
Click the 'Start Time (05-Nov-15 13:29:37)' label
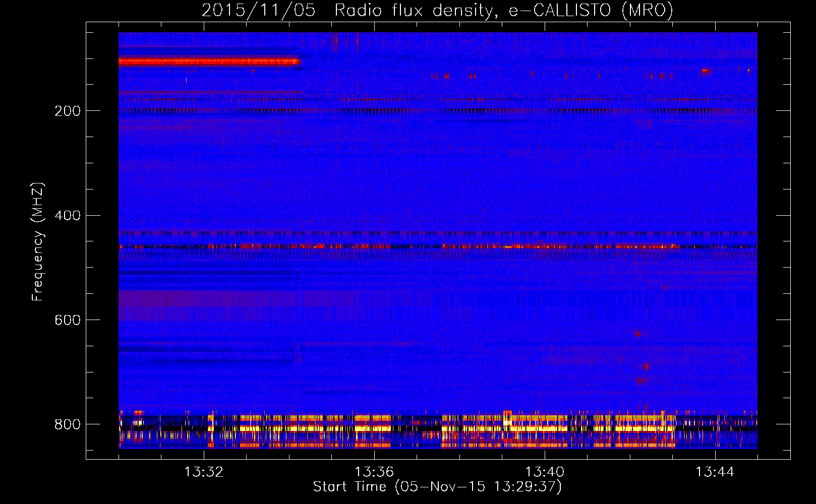point(437,487)
